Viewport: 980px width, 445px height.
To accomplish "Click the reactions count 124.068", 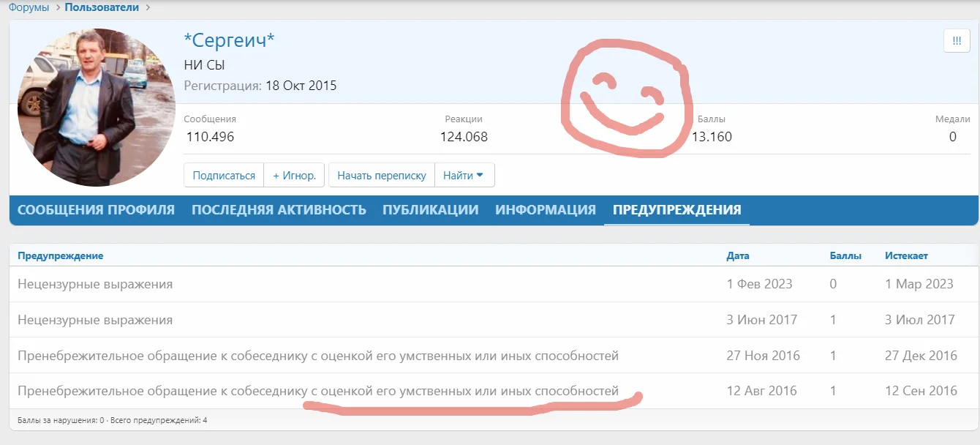I will [464, 137].
